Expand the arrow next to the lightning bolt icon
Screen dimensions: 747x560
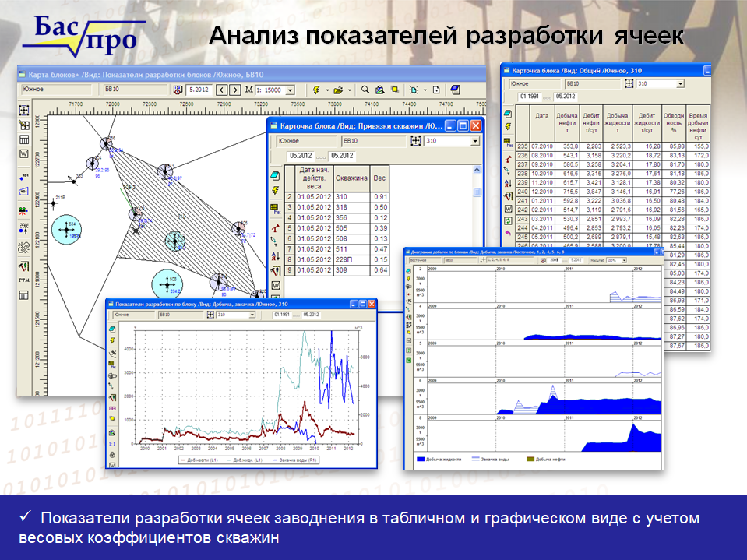point(327,90)
